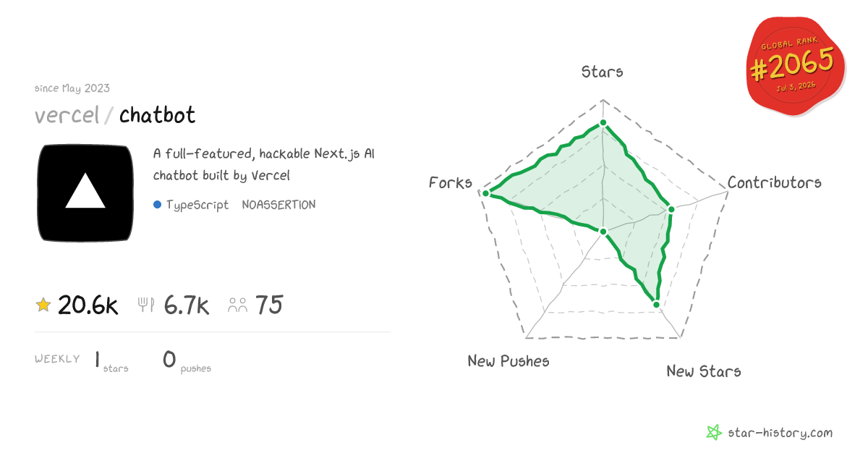Click the fork icon beside 6.7k
Image resolution: width=868 pixels, height=456 pixels.
click(x=146, y=305)
